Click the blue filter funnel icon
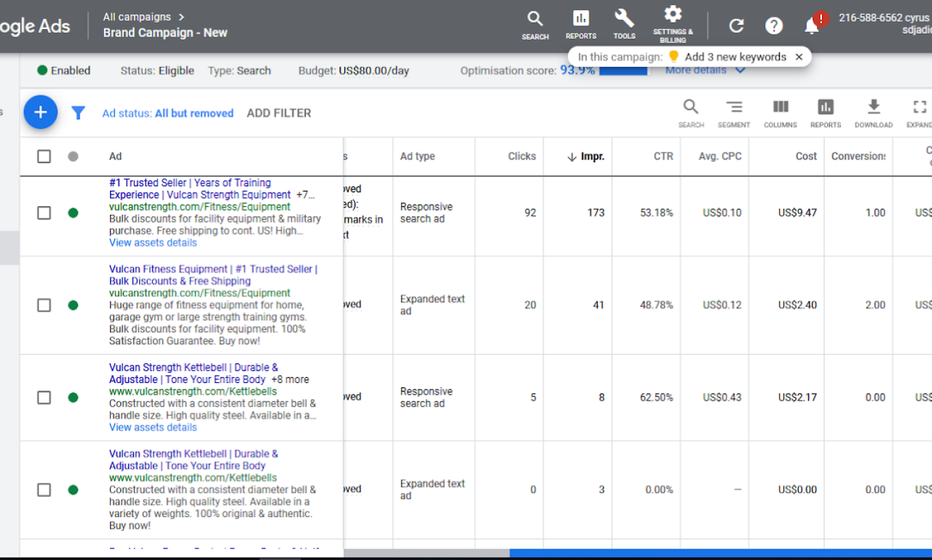This screenshot has height=560, width=932. [78, 113]
